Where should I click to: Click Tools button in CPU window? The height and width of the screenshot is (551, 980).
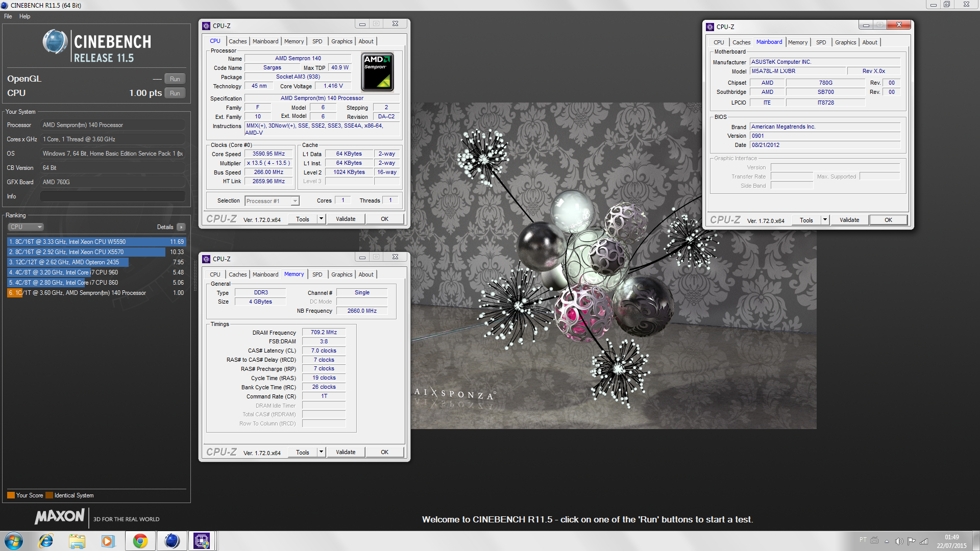(303, 219)
